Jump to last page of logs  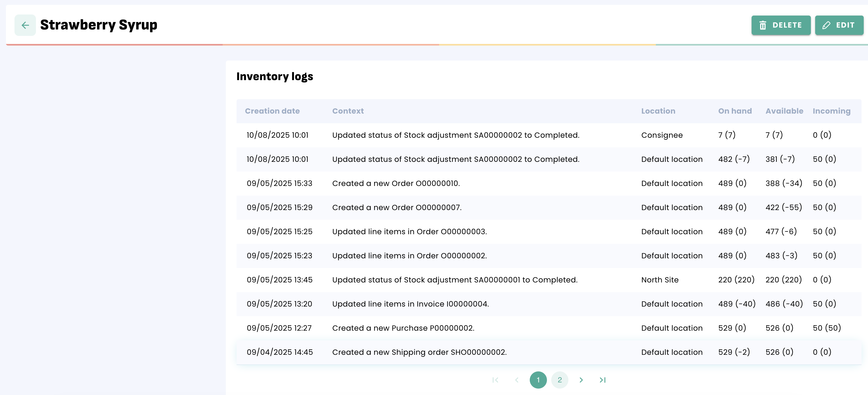(602, 380)
